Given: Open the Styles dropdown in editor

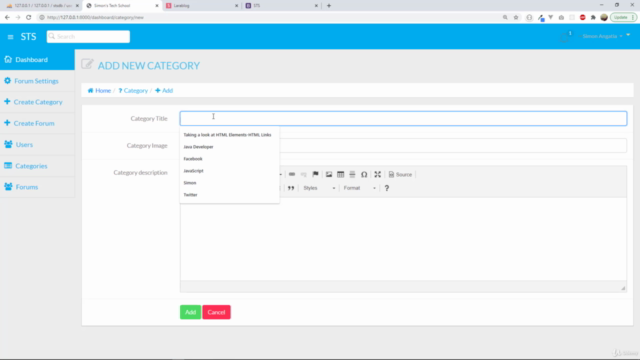Looking at the screenshot, I should (x=319, y=188).
